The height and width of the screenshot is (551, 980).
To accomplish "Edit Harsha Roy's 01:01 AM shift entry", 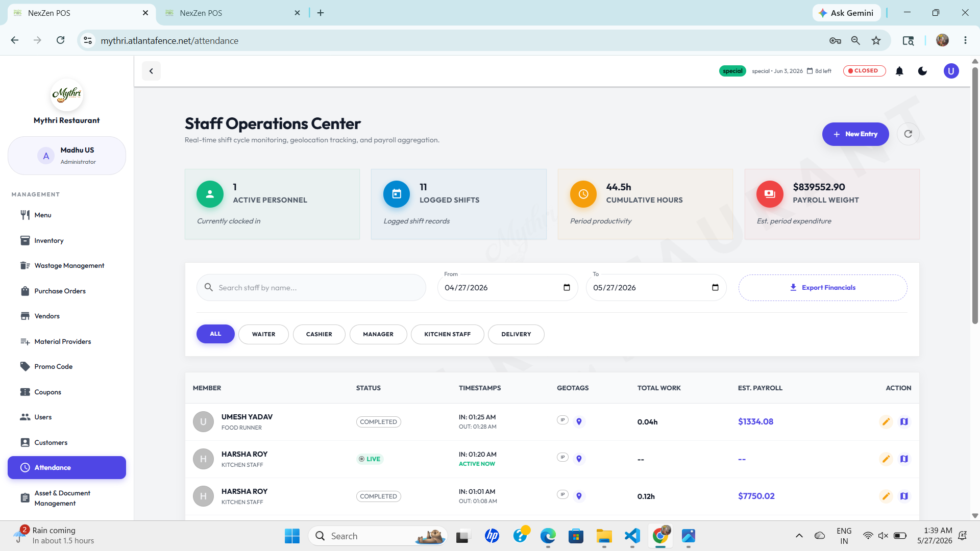I will 886,496.
